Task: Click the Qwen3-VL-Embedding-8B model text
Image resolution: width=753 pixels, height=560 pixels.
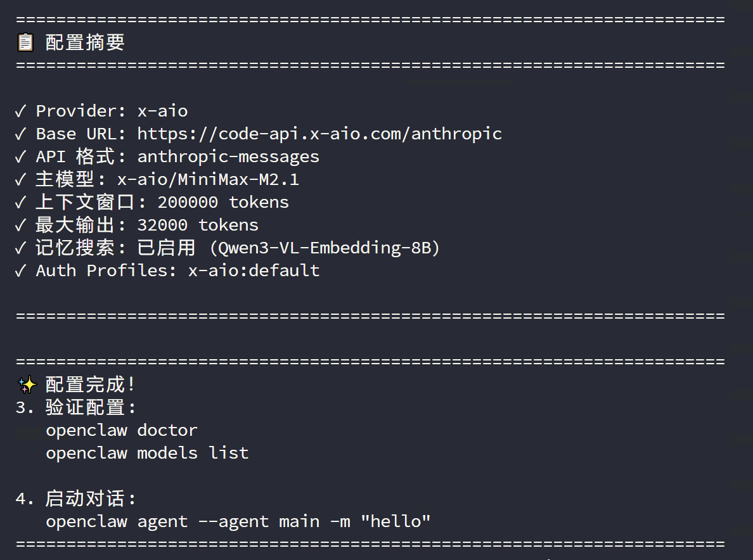Action: tap(325, 248)
